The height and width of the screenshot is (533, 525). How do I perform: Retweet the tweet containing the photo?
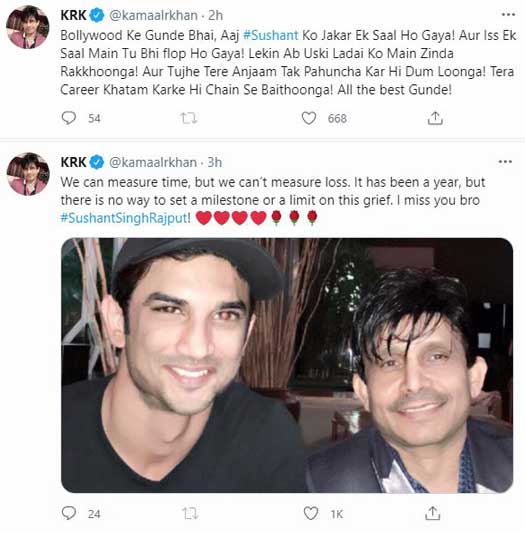coord(190,513)
